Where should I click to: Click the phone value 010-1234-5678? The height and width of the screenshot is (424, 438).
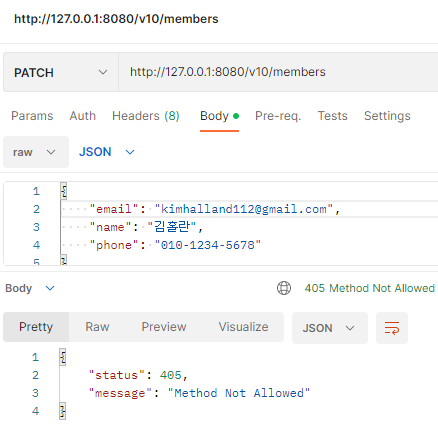208,245
